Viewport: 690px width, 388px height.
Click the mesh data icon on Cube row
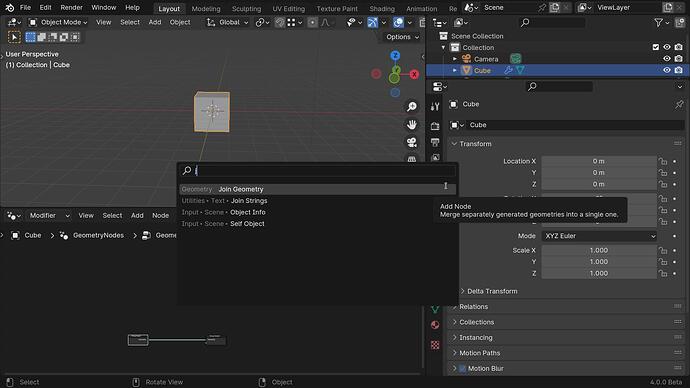[x=520, y=70]
